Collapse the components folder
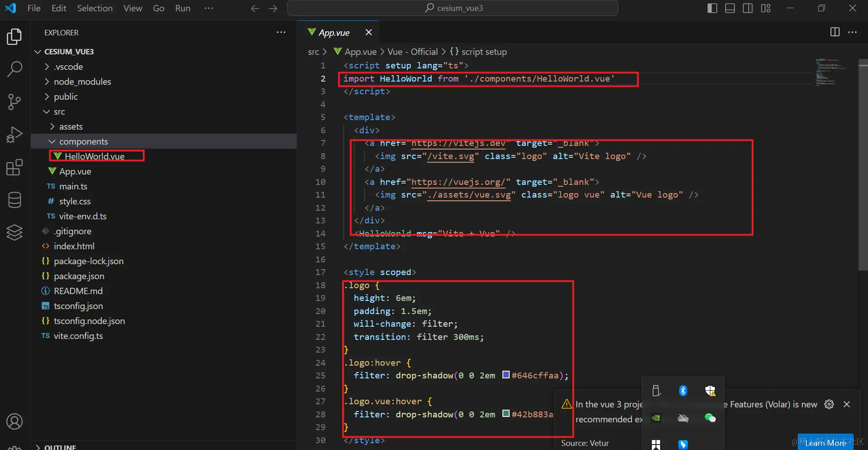The image size is (868, 450). click(52, 141)
